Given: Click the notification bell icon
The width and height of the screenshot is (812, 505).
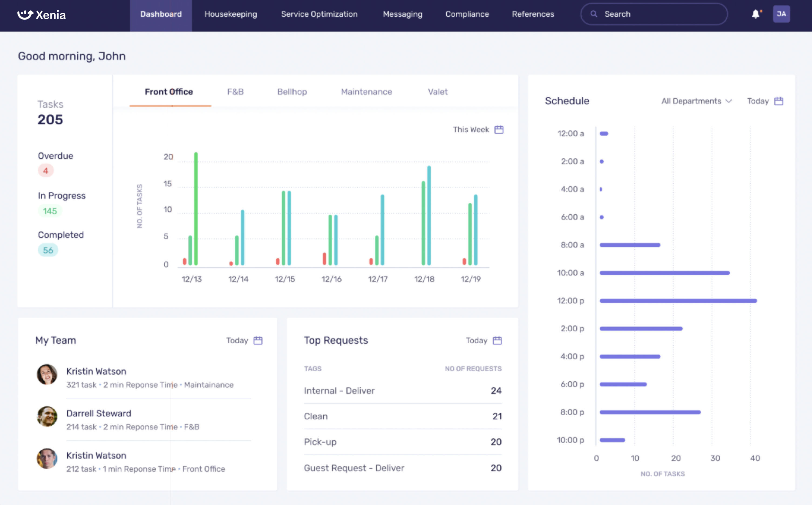Looking at the screenshot, I should (x=756, y=14).
